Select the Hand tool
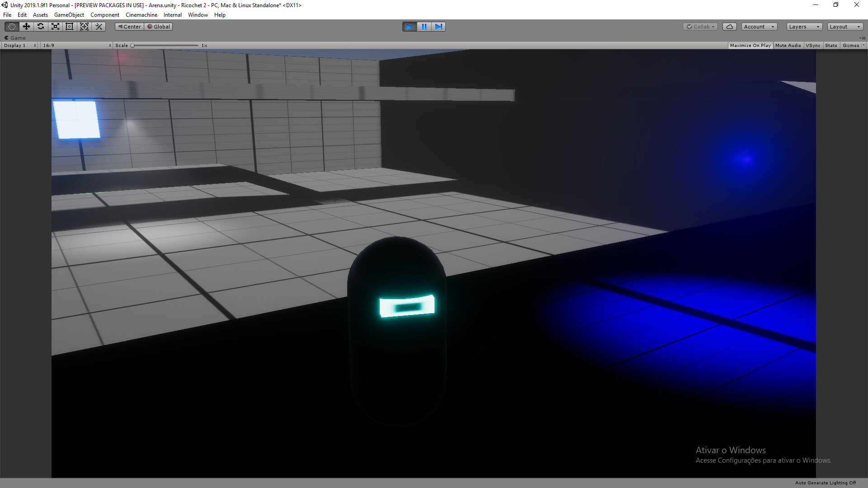The width and height of the screenshot is (868, 488). coord(12,27)
